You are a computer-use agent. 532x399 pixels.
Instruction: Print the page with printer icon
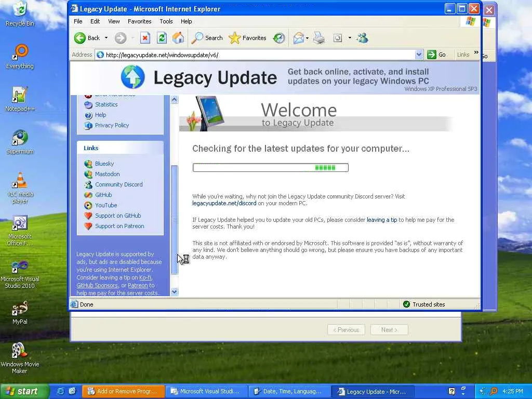(x=319, y=38)
